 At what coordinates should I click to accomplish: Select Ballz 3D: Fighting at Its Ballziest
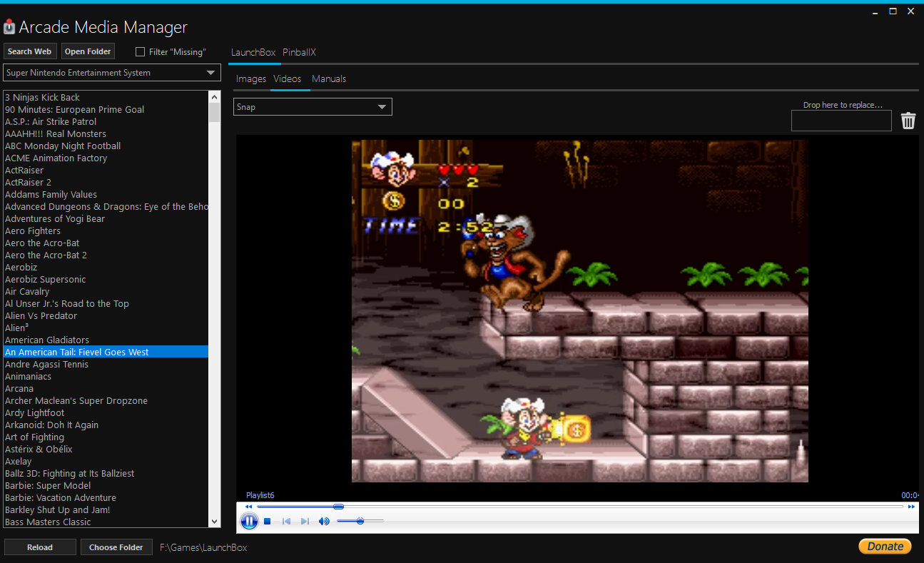pyautogui.click(x=106, y=473)
